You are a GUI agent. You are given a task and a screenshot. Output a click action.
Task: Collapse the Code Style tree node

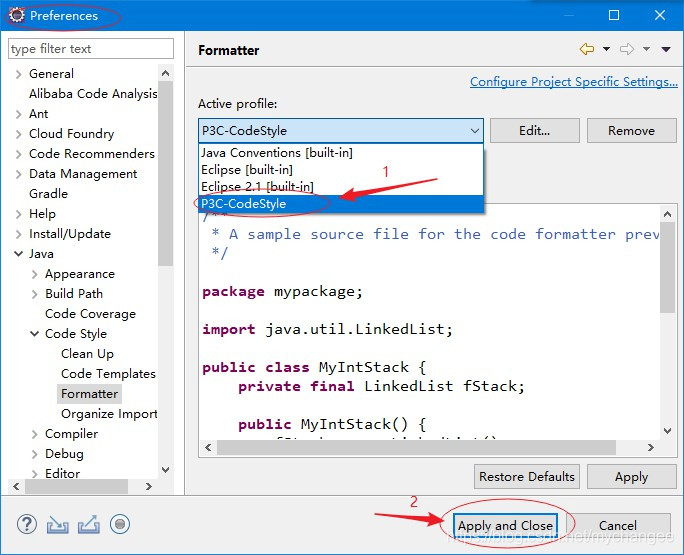point(35,334)
